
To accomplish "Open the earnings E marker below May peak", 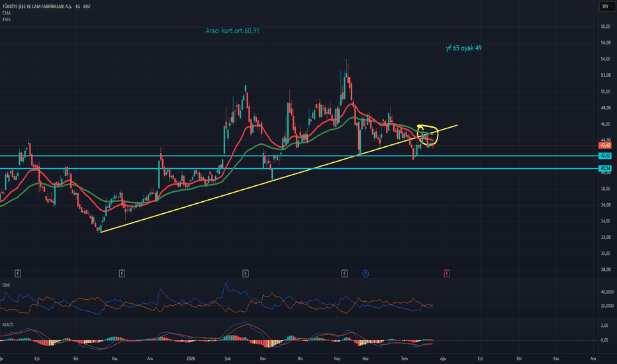I will (344, 273).
